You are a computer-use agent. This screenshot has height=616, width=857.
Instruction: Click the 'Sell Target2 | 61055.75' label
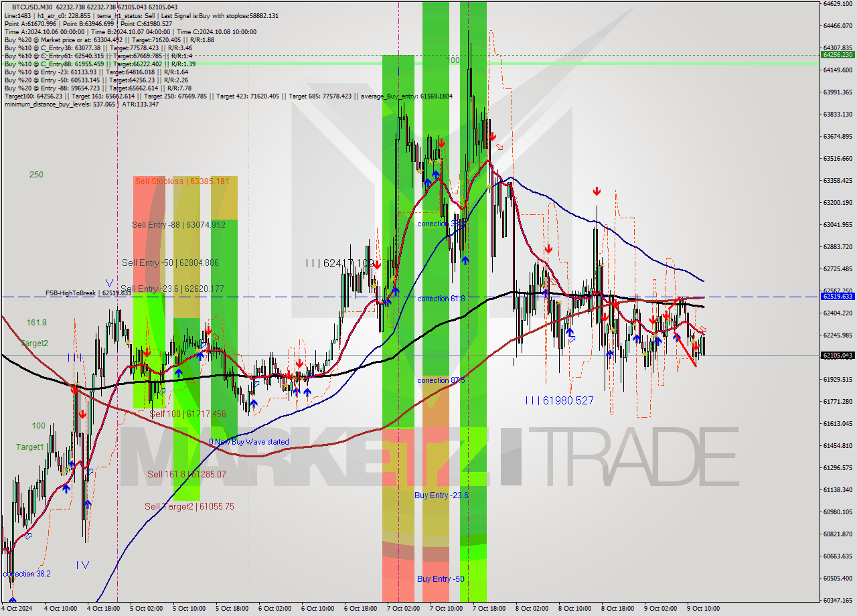tap(189, 507)
